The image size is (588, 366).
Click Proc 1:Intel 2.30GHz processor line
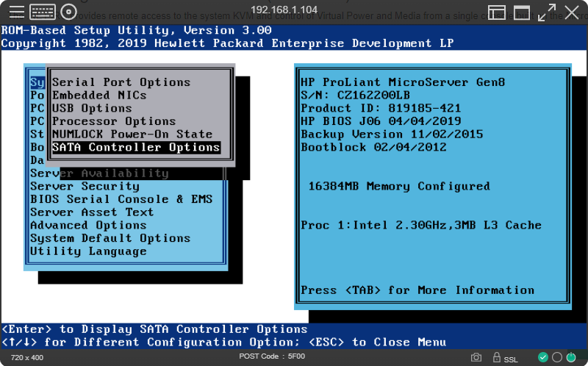click(x=421, y=226)
